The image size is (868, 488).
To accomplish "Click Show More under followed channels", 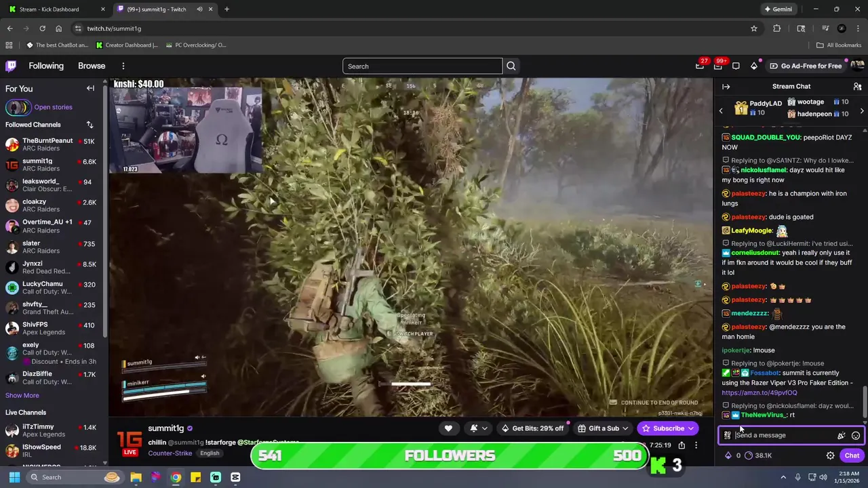I will click(22, 395).
